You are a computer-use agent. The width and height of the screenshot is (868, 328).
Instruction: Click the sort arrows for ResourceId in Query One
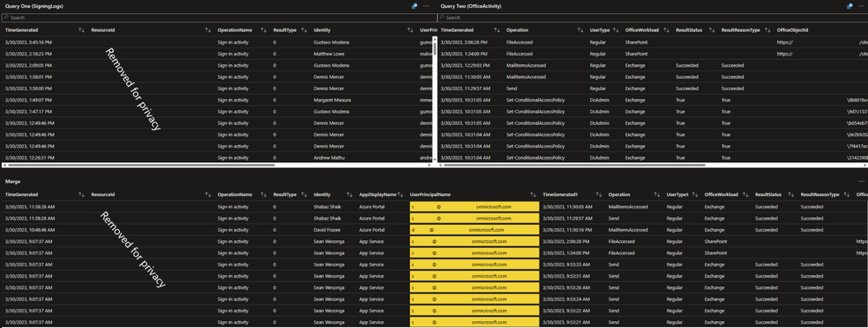(x=208, y=30)
